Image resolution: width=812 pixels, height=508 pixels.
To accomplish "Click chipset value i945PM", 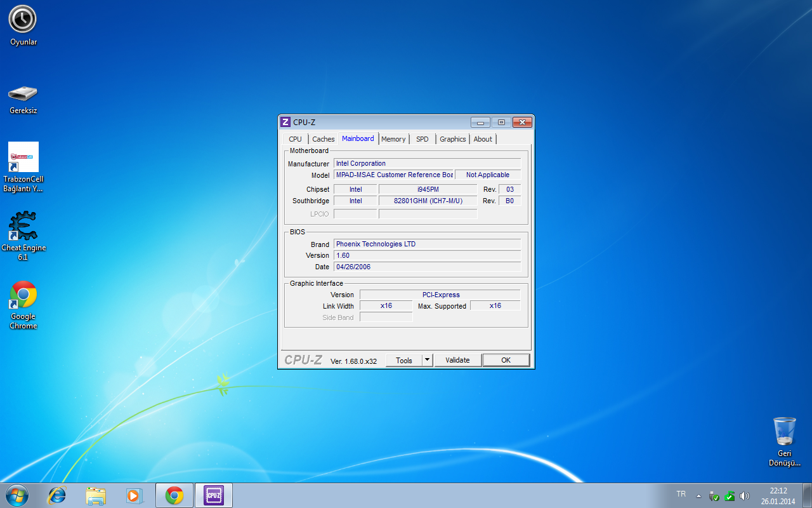I will point(428,189).
